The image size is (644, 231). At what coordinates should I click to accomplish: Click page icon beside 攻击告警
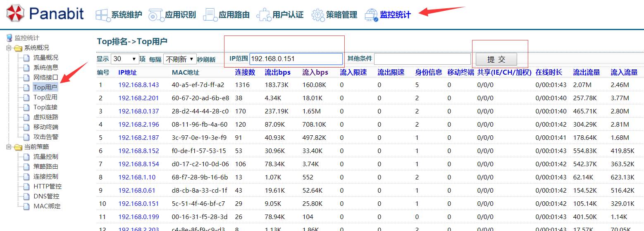coord(27,137)
